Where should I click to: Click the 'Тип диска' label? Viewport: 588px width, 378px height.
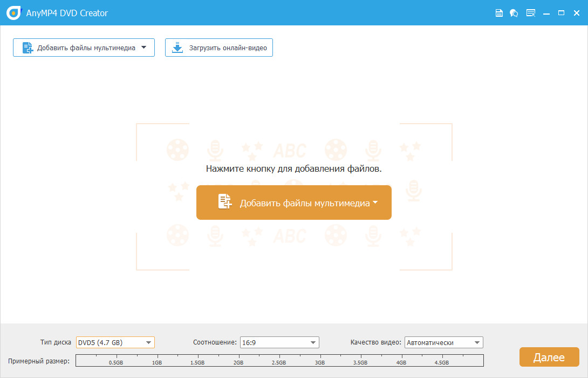(56, 342)
